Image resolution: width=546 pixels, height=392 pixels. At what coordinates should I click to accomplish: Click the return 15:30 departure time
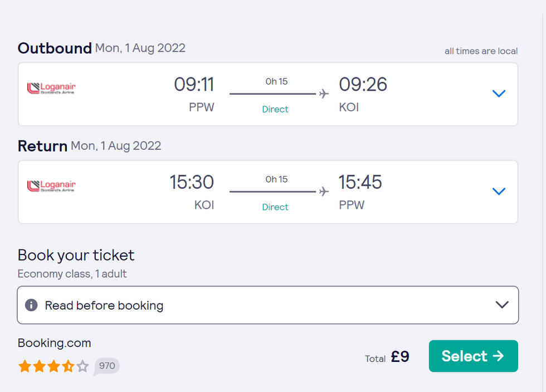pyautogui.click(x=192, y=183)
